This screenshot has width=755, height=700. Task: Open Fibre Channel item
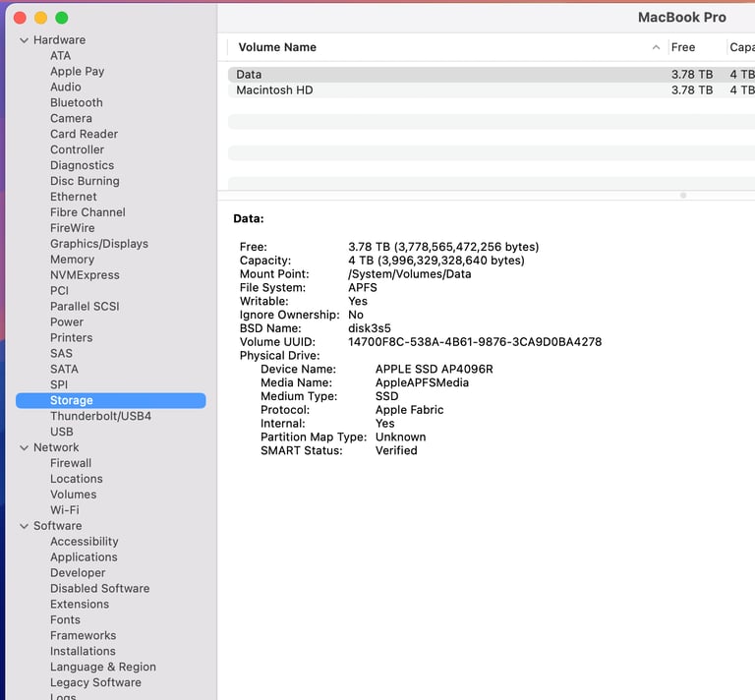click(87, 212)
